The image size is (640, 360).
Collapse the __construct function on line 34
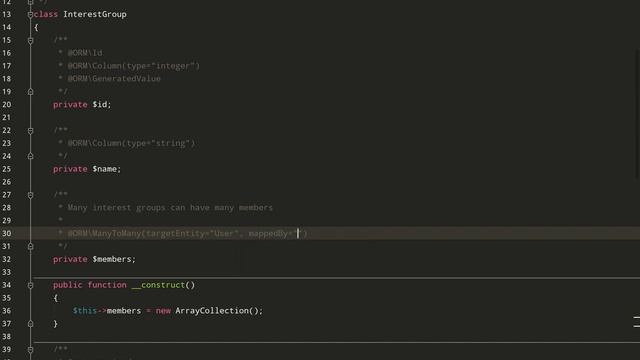tap(31, 285)
